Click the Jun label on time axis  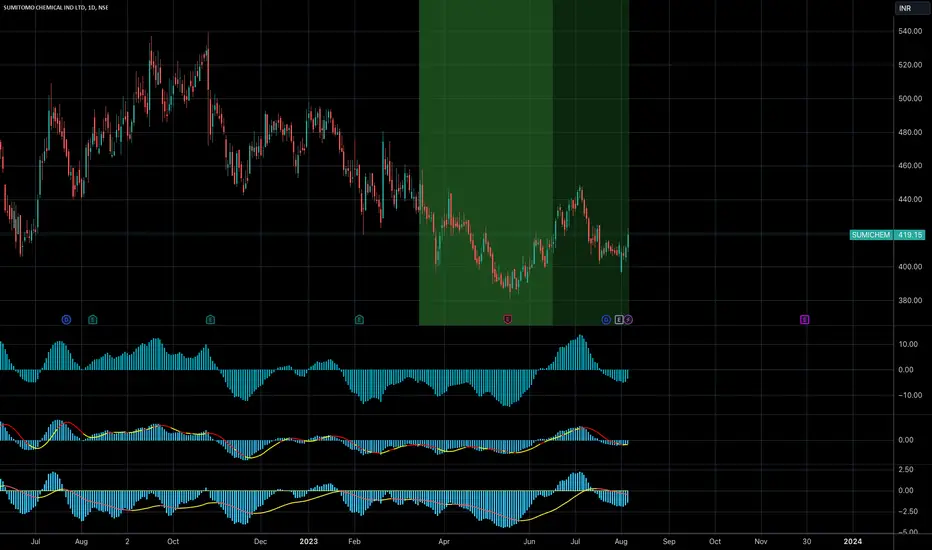[529, 542]
